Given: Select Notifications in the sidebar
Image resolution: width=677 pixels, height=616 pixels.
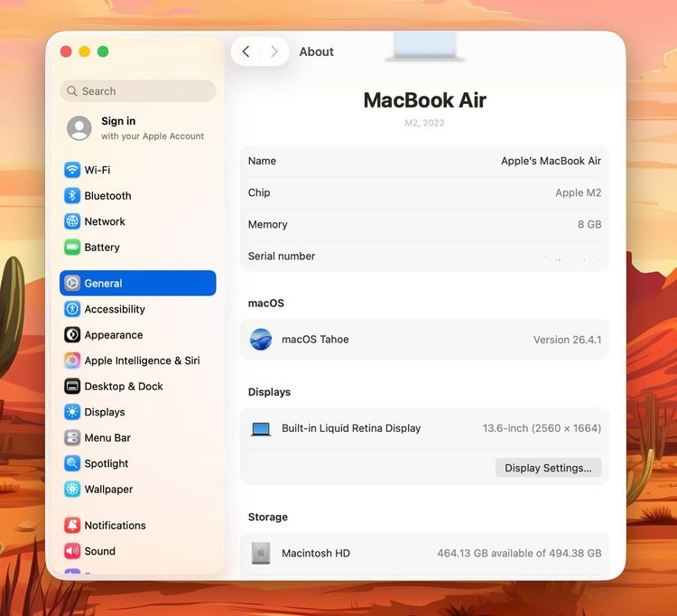Looking at the screenshot, I should [x=138, y=526].
